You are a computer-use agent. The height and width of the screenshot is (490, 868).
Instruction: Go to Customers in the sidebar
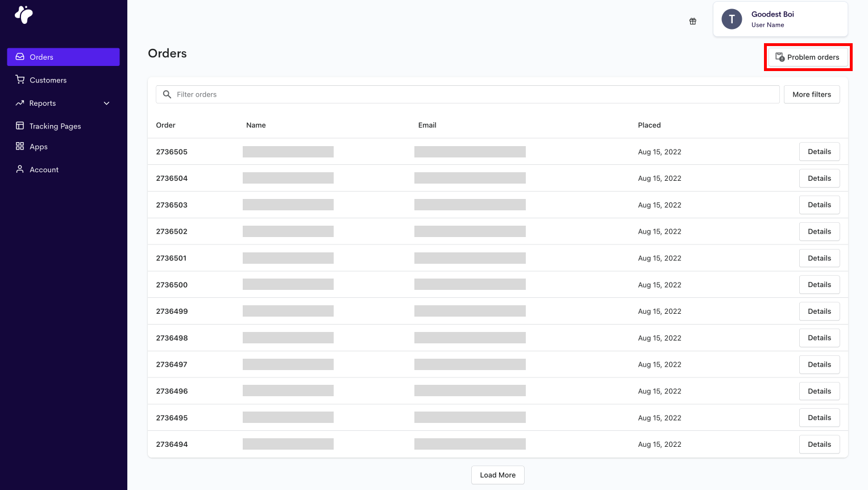[x=48, y=80]
